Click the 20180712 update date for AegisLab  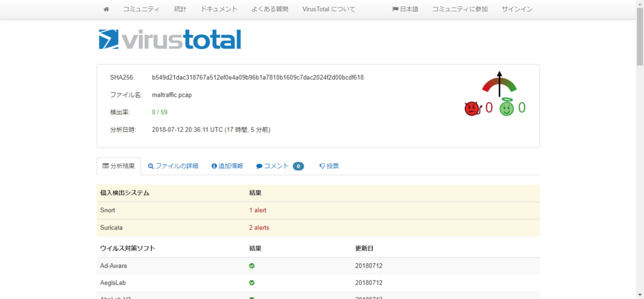[369, 283]
